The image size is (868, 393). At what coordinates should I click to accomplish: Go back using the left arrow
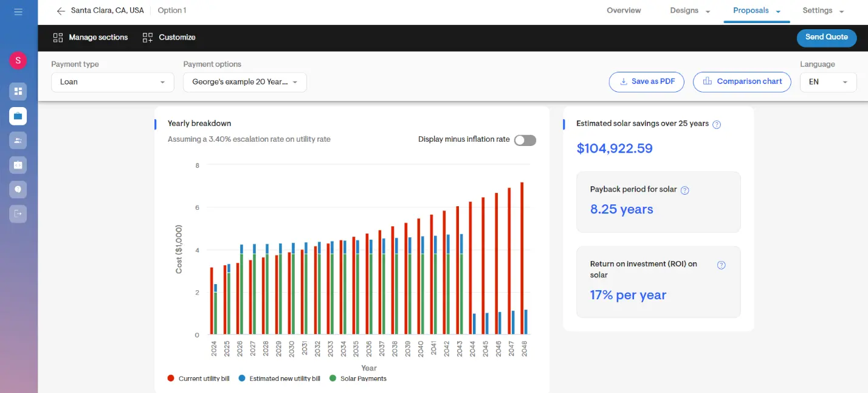tap(60, 11)
